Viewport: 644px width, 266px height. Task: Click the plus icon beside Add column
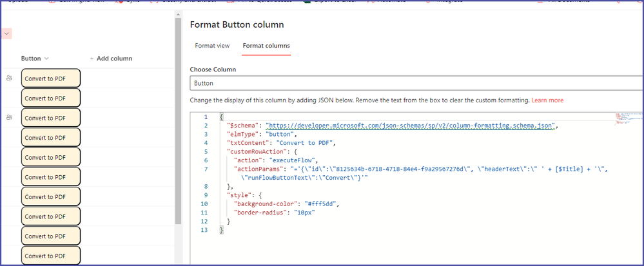click(x=92, y=59)
